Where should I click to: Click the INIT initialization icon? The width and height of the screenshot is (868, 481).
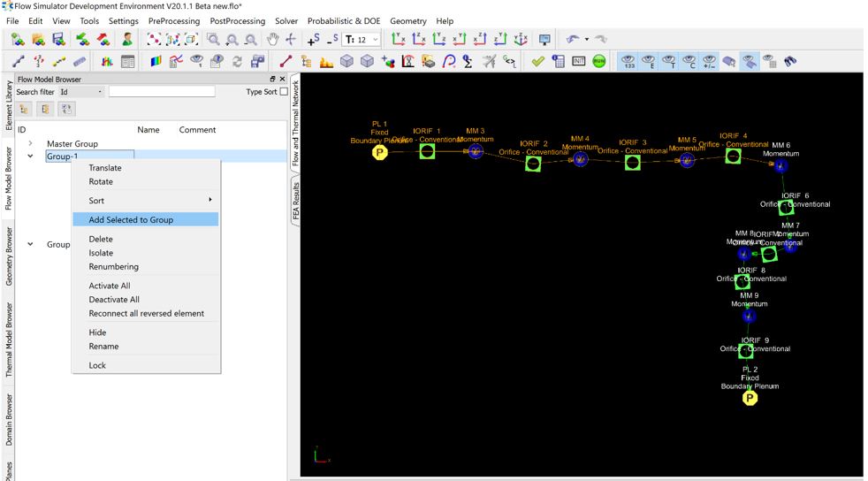(579, 61)
